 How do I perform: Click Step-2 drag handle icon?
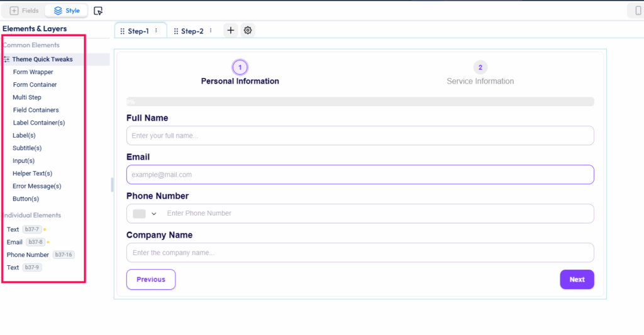tap(175, 31)
